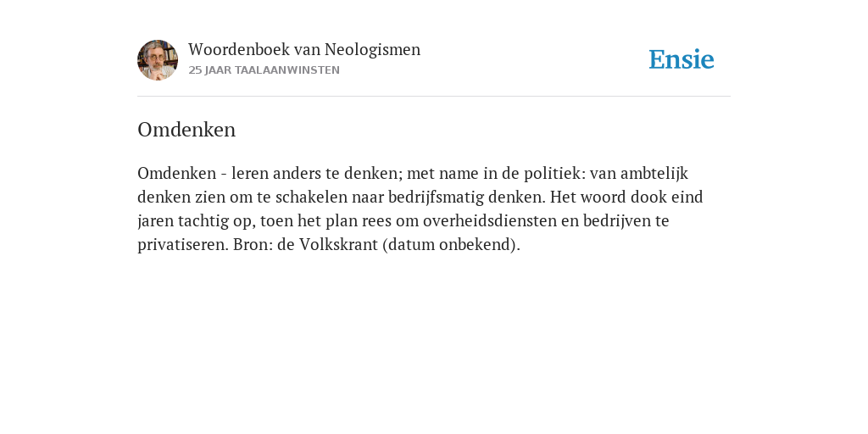Click the word 'privatiseren' in last line

point(183,245)
